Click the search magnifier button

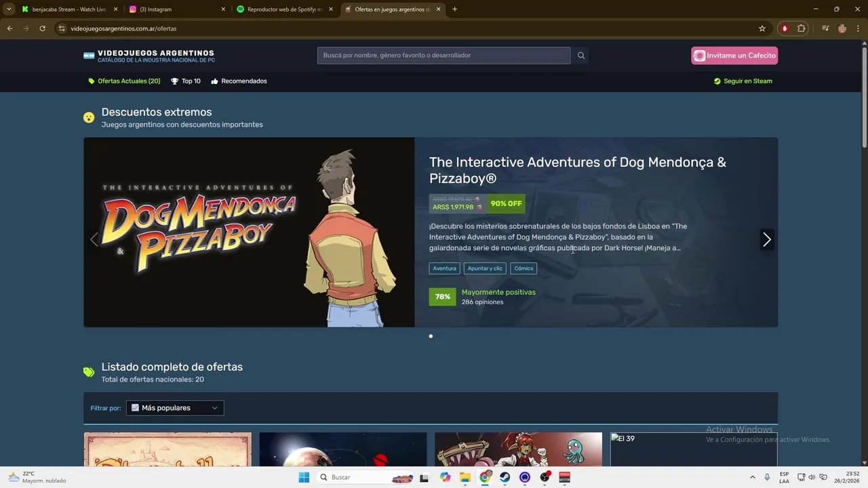point(580,56)
